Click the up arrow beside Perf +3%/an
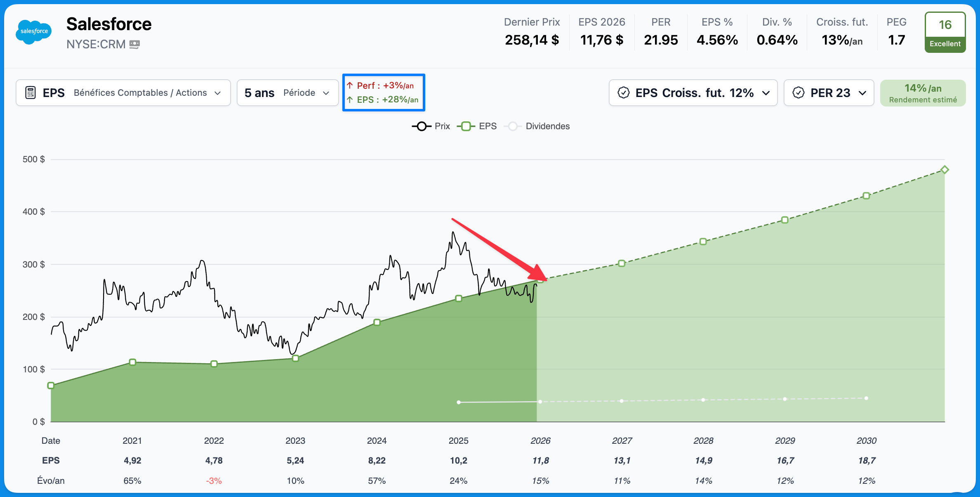 pos(350,85)
